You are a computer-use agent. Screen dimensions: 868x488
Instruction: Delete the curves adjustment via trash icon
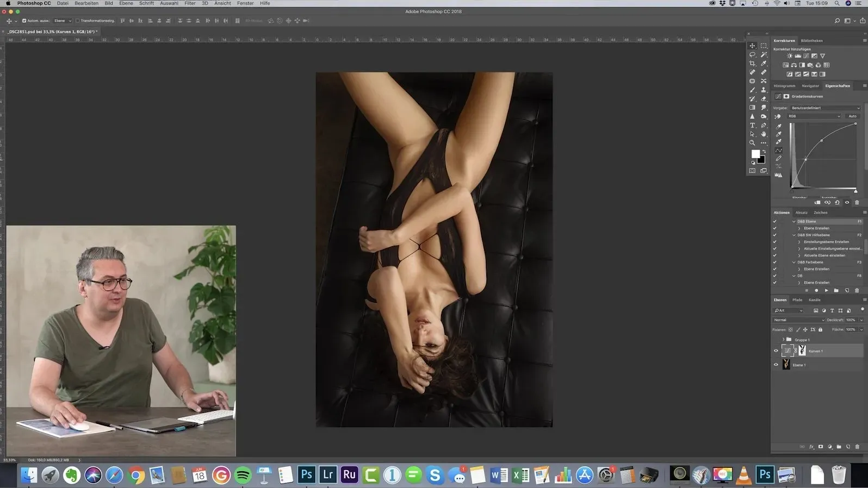(x=857, y=202)
